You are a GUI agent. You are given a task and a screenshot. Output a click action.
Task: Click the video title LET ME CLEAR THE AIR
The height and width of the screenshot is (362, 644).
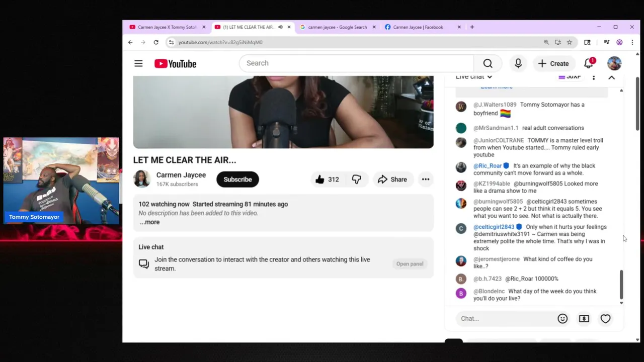185,160
